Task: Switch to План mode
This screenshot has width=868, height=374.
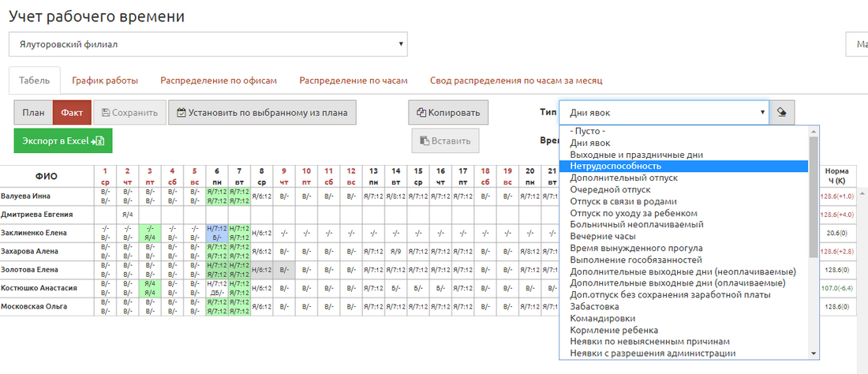Action: click(33, 112)
